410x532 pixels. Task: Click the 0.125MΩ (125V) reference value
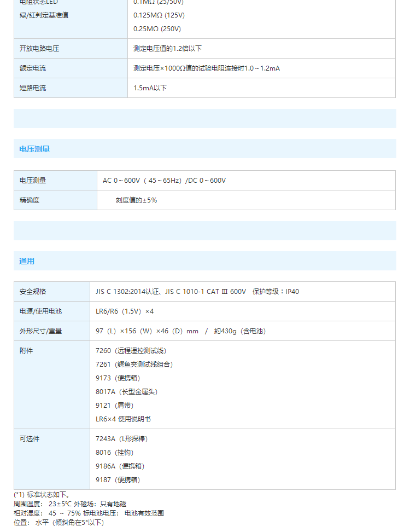click(x=159, y=15)
